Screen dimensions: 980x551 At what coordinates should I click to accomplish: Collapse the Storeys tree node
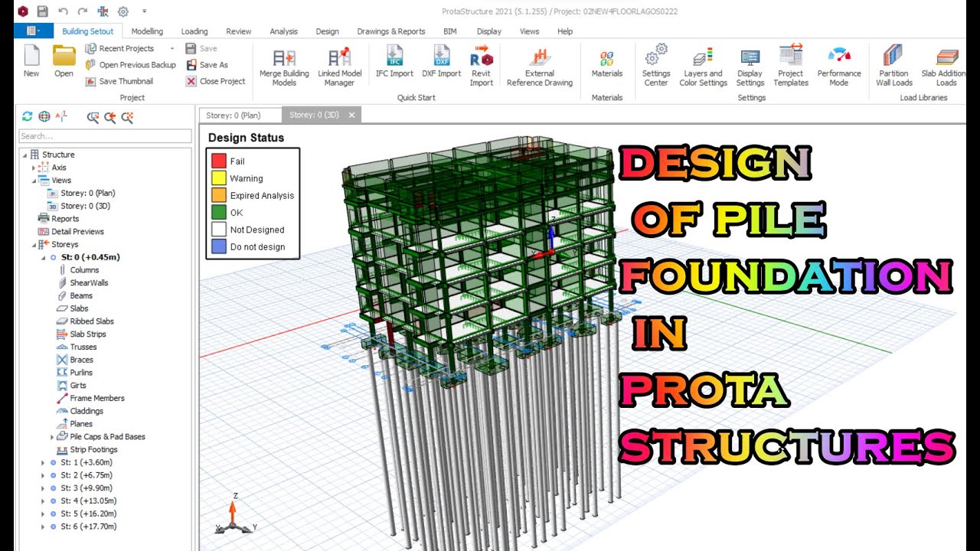(34, 245)
